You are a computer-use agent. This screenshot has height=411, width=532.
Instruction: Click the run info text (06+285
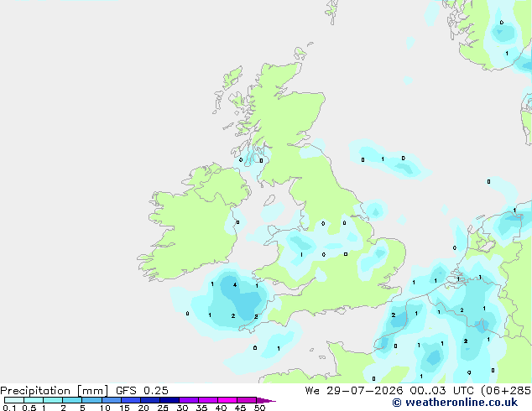[x=506, y=390]
